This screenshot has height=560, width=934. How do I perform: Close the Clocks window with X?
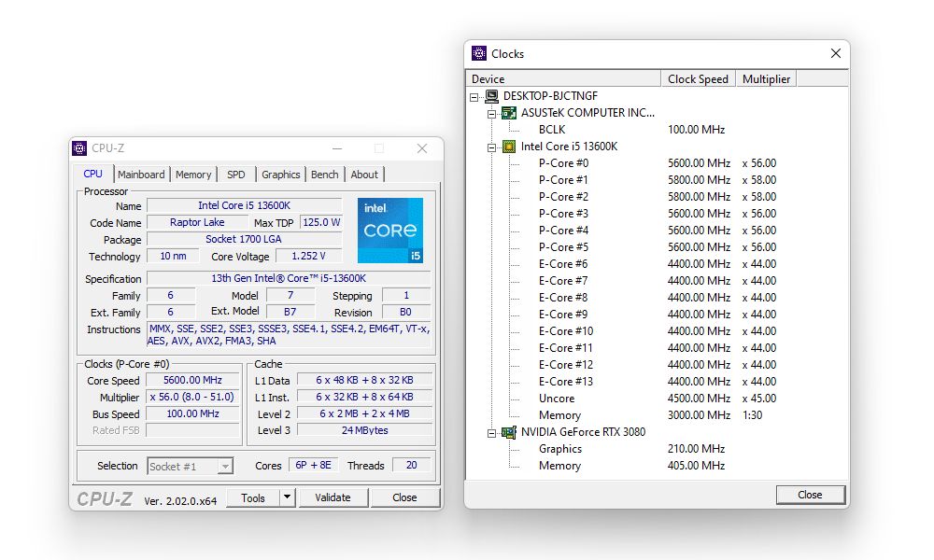click(836, 53)
